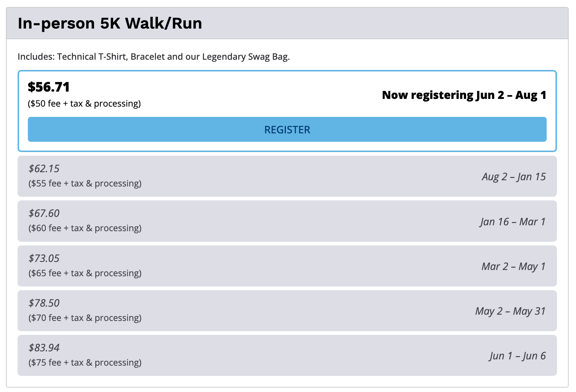Select the $67.60 pricing tier row
The width and height of the screenshot is (576, 392).
[x=287, y=221]
